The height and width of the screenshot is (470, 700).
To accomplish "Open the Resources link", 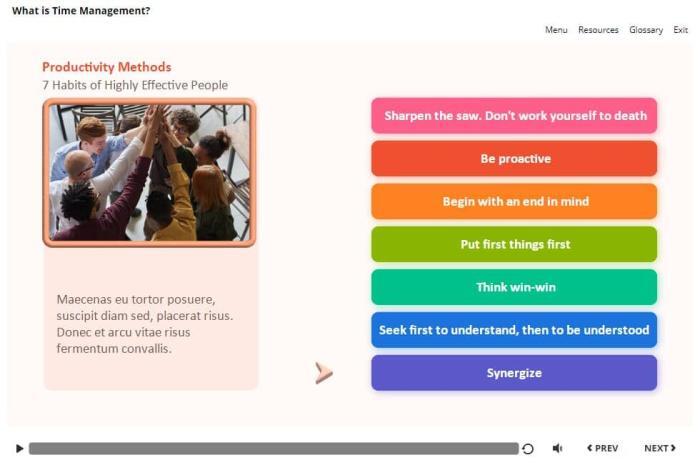I will coord(598,30).
